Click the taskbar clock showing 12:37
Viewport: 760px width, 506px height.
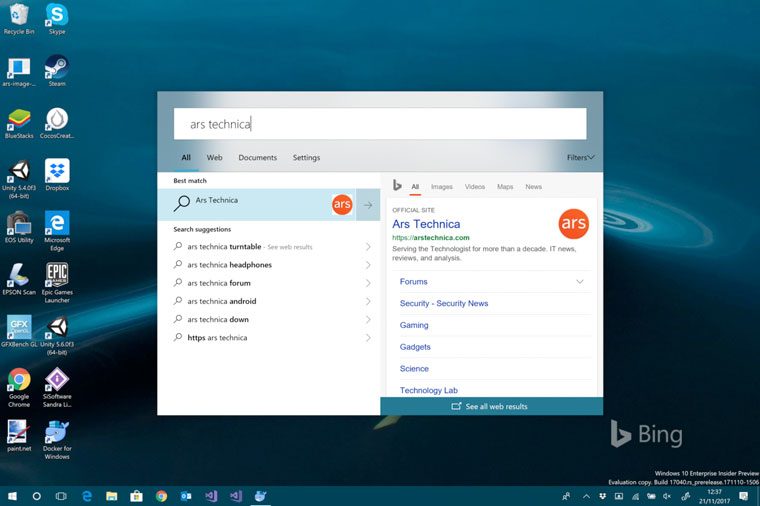(x=714, y=496)
